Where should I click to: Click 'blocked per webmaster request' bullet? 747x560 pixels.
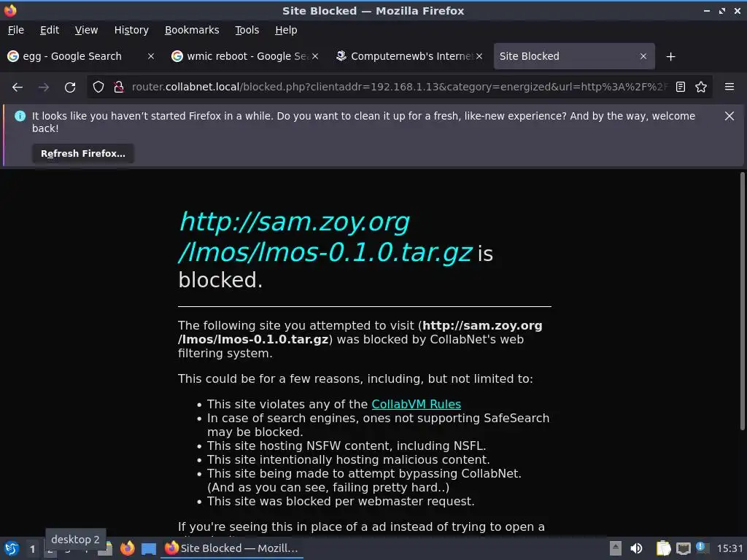(341, 502)
